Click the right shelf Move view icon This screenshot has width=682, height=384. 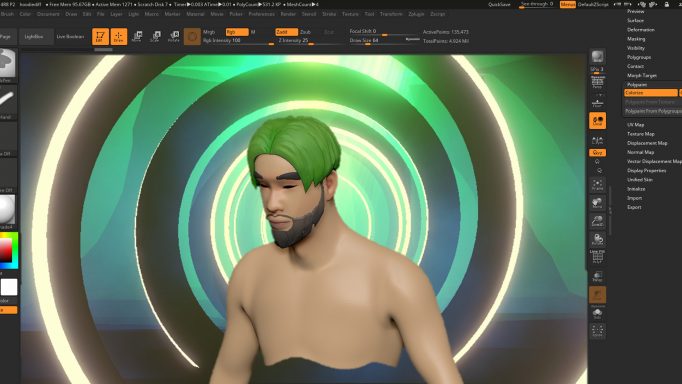coord(598,203)
